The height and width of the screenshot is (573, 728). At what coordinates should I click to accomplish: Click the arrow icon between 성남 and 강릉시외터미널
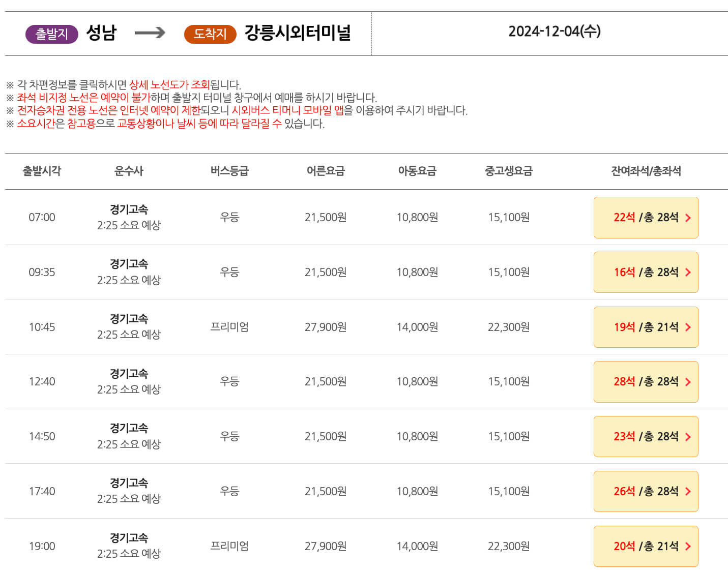point(149,34)
